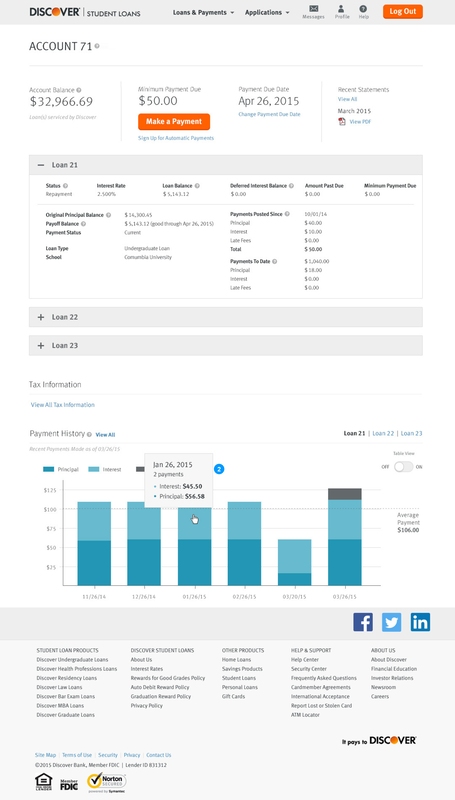Viewport: 455px width, 800px height.
Task: Open Gift Cards footer link
Action: pyautogui.click(x=234, y=696)
